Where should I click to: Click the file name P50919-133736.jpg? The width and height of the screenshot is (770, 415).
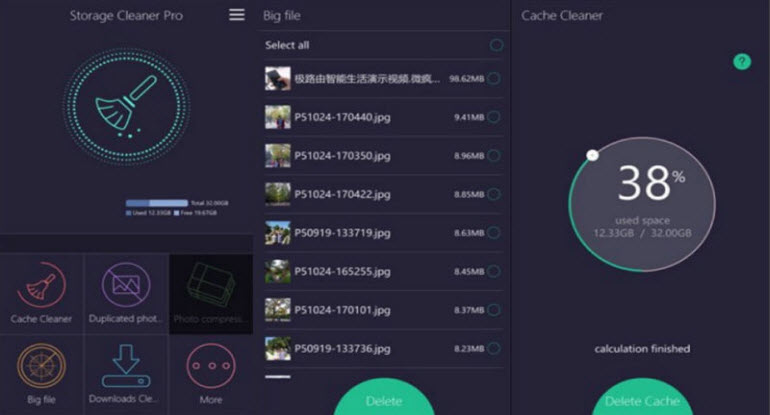click(x=342, y=349)
